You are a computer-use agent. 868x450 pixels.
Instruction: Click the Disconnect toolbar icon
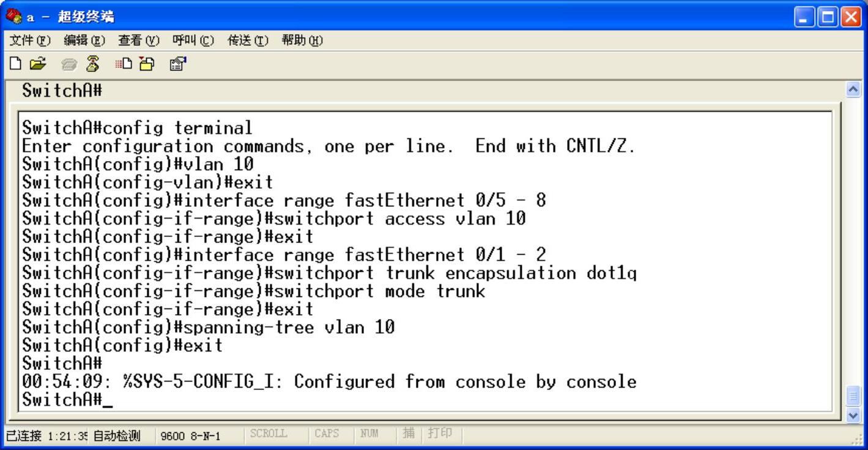click(x=92, y=64)
